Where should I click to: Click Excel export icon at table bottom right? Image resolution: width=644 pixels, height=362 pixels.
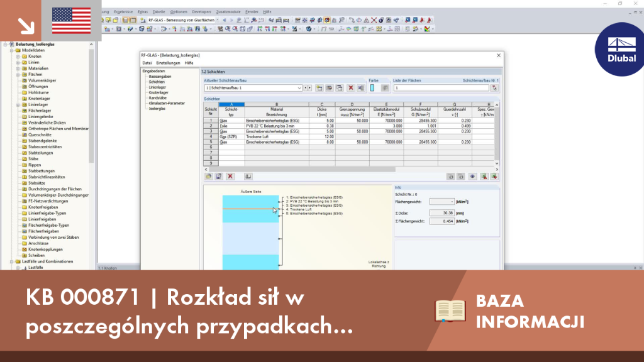pos(484,177)
